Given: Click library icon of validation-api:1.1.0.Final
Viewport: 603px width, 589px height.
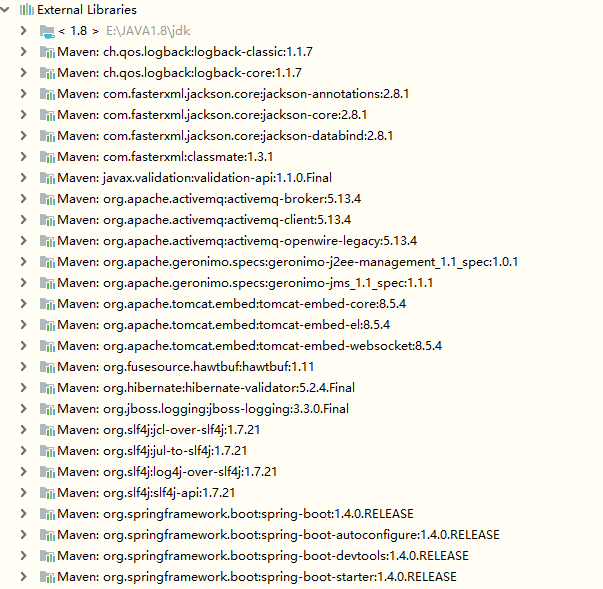Looking at the screenshot, I should click(47, 178).
